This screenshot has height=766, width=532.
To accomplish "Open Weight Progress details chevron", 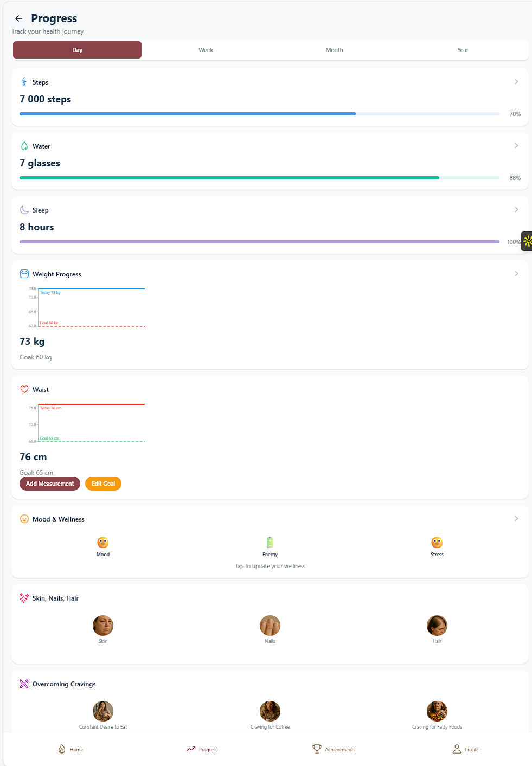I will tap(516, 274).
